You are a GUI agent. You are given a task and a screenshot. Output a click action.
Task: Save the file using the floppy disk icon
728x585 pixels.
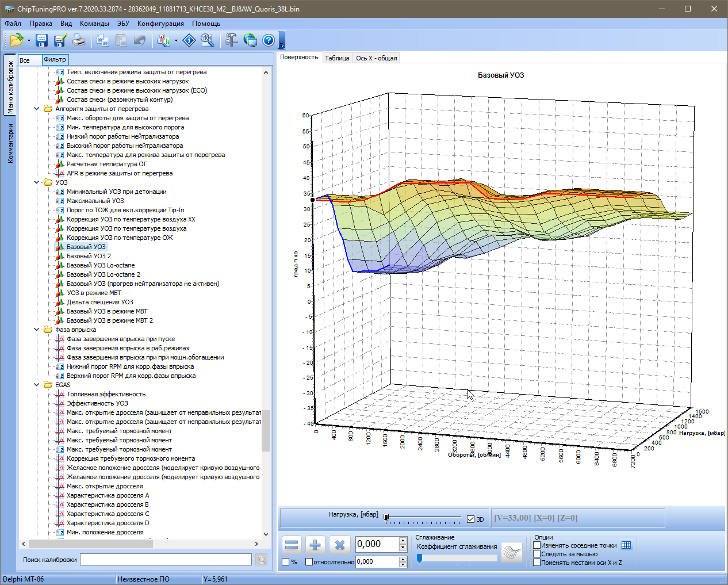[41, 40]
